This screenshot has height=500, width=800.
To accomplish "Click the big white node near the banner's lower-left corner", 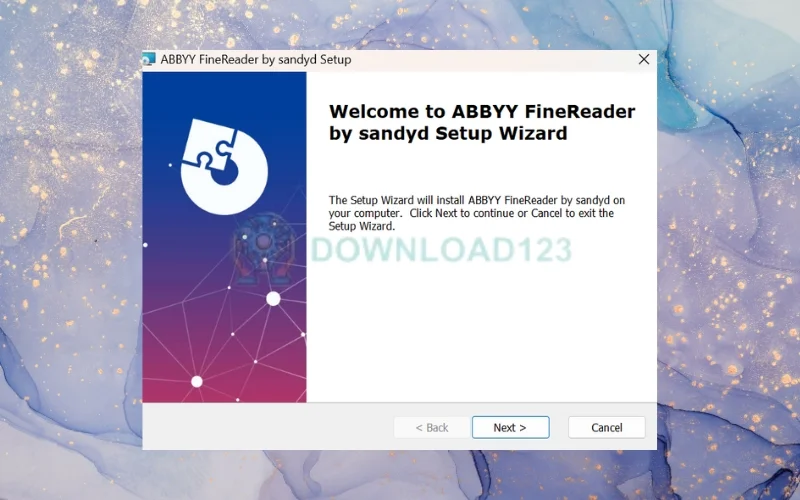I will [x=197, y=381].
